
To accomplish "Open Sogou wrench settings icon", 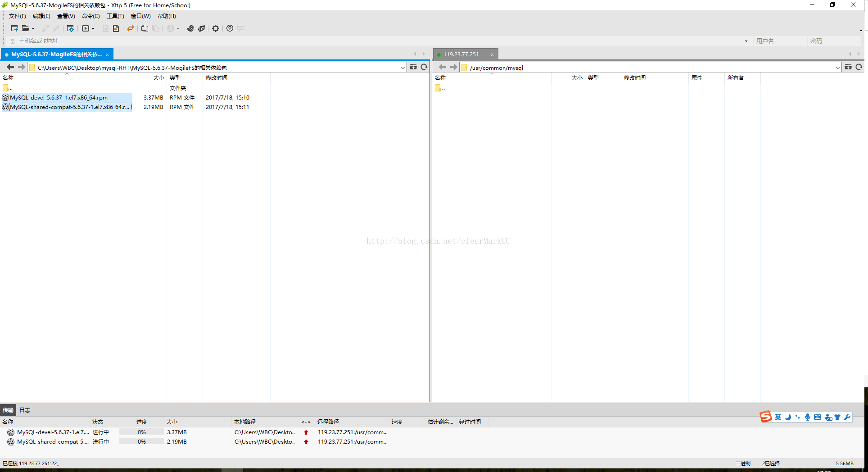I will [x=847, y=417].
